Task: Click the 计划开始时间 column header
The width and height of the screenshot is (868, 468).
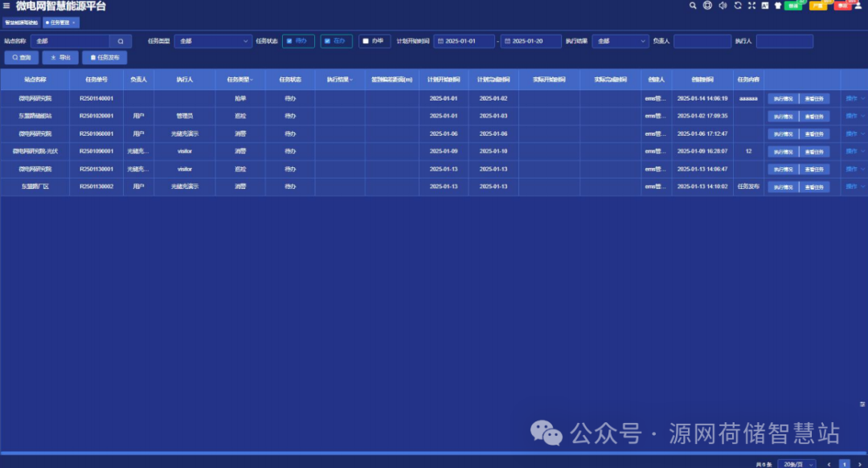Action: click(444, 80)
